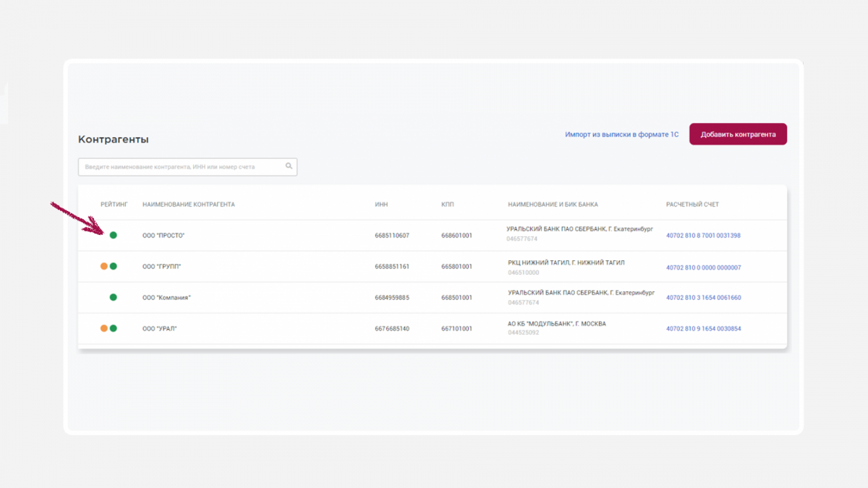Screen dimensions: 868x488
Task: Click the magnifier icon in the search box
Action: (289, 166)
